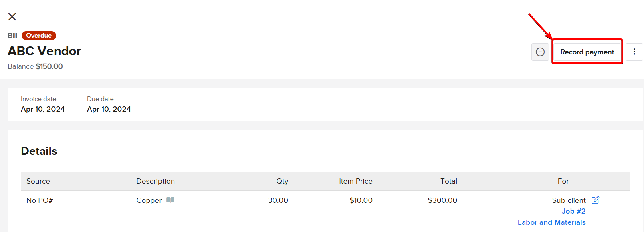Open the three-dot more options menu

click(x=634, y=52)
